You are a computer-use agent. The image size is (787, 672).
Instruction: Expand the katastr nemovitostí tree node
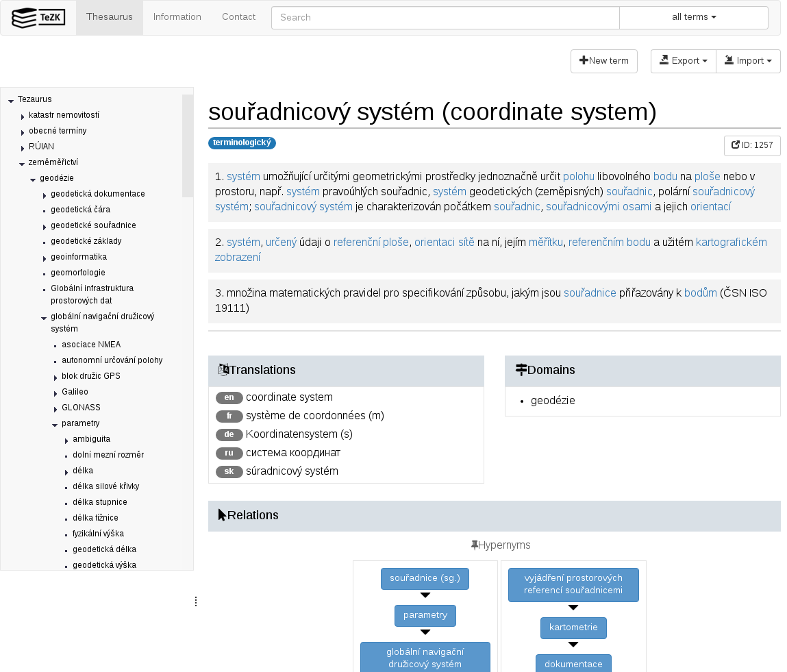point(23,116)
